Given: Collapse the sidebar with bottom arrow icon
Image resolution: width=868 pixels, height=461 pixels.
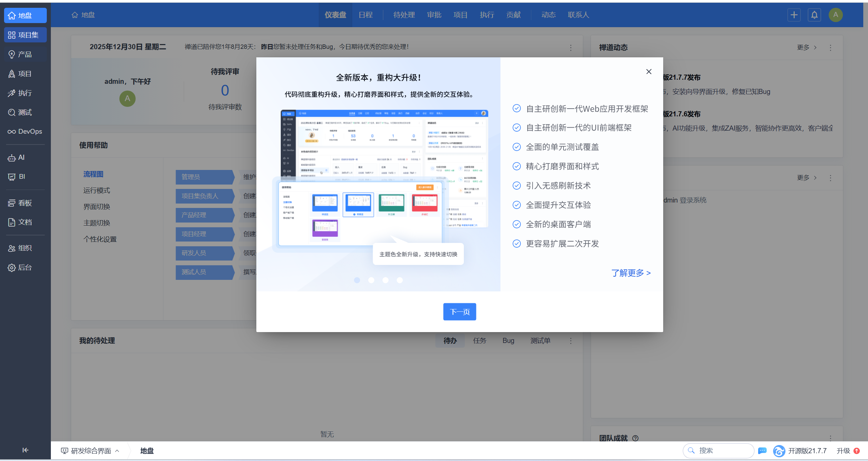Looking at the screenshot, I should point(25,450).
